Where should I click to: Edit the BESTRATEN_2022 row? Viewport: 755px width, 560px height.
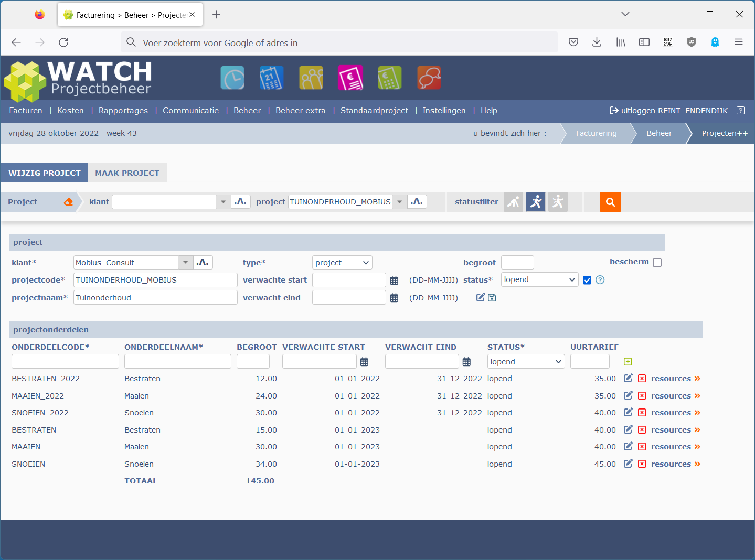click(628, 378)
